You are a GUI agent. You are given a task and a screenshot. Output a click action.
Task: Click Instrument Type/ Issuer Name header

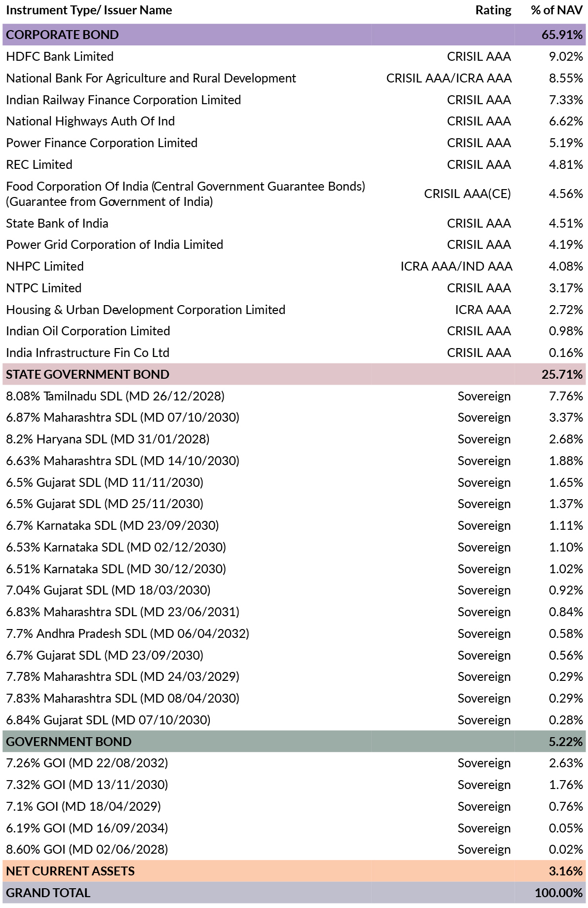(89, 10)
